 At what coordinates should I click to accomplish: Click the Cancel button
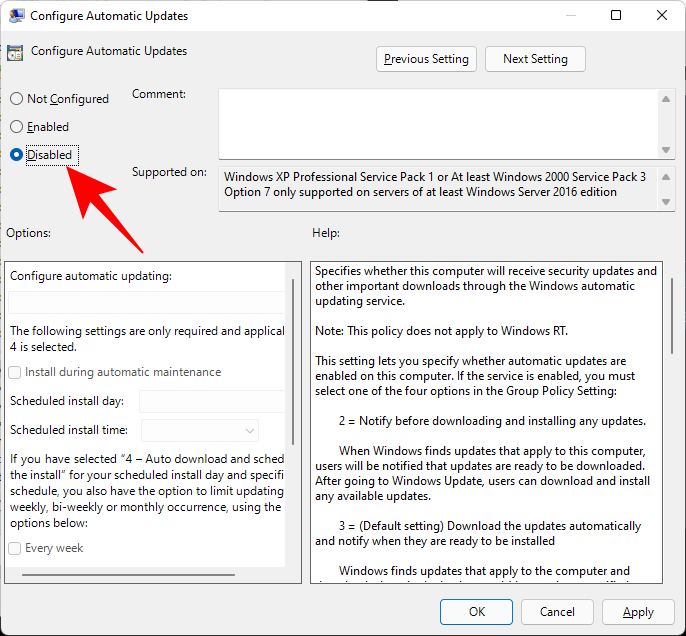pyautogui.click(x=557, y=612)
